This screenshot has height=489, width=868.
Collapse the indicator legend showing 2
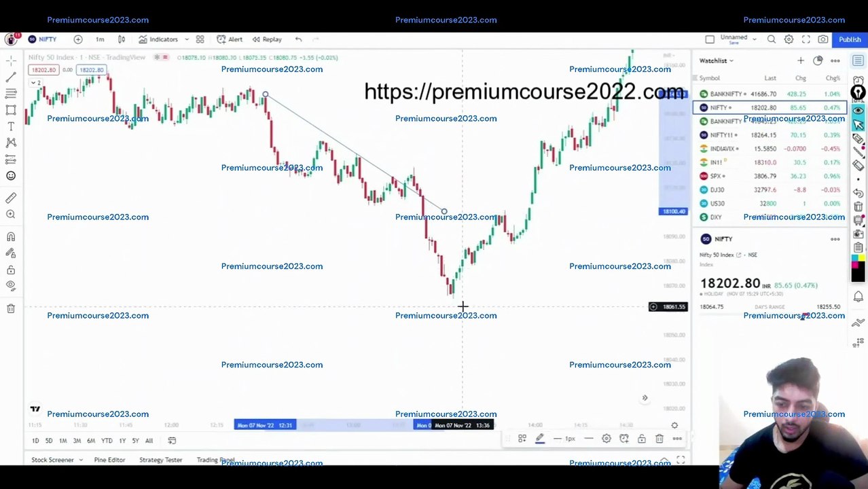[35, 83]
